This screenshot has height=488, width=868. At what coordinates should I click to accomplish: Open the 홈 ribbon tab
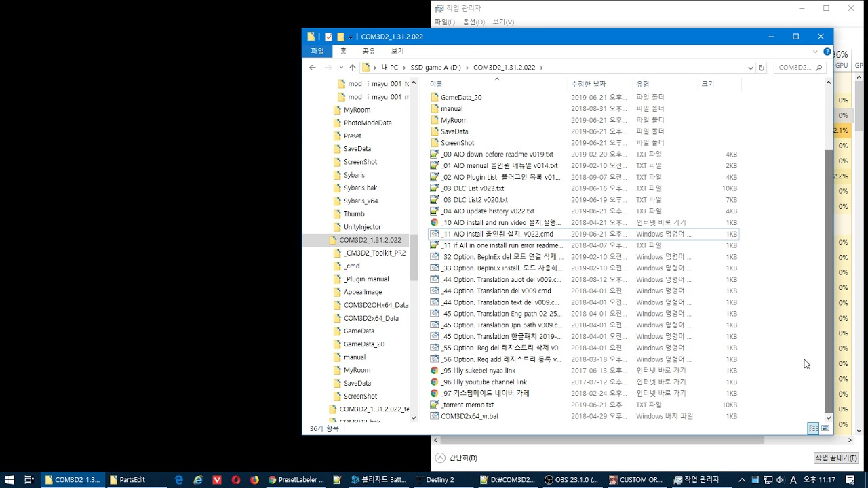point(343,52)
